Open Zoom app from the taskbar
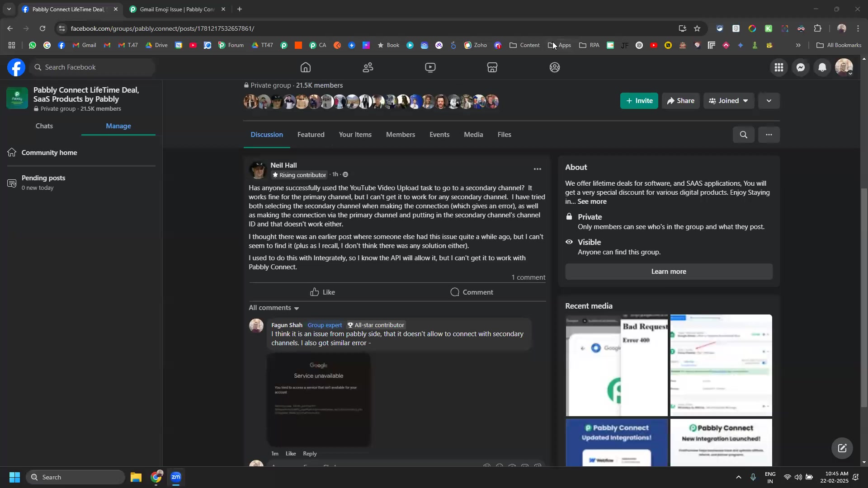This screenshot has height=488, width=868. click(x=176, y=477)
